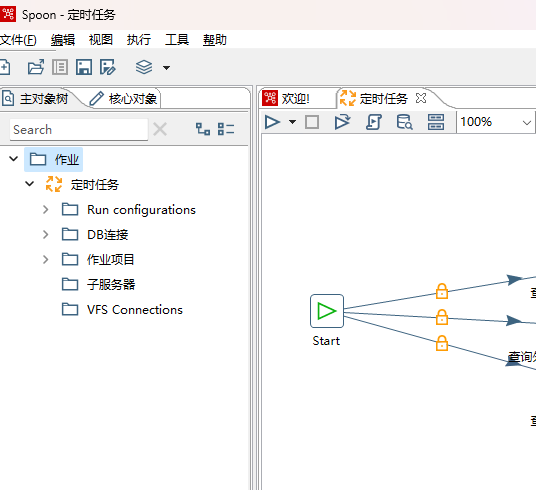Open the 文件(F) menu
This screenshot has height=490, width=536.
[x=18, y=40]
